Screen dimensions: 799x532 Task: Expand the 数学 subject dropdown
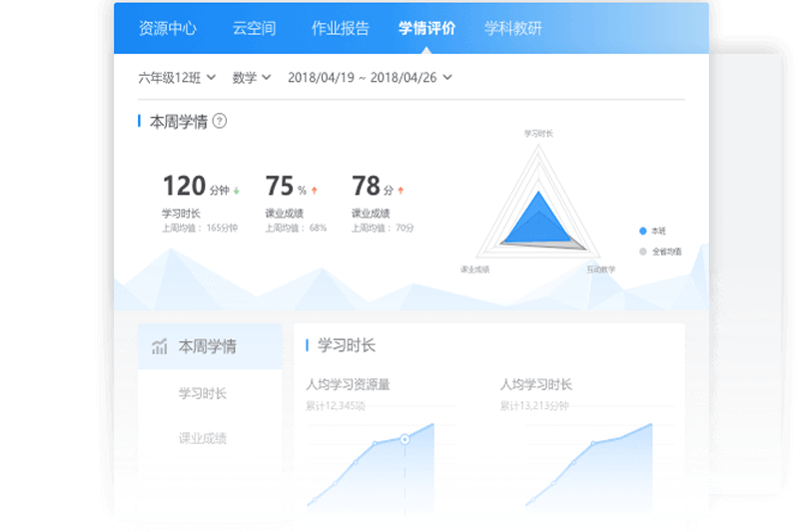pos(252,77)
